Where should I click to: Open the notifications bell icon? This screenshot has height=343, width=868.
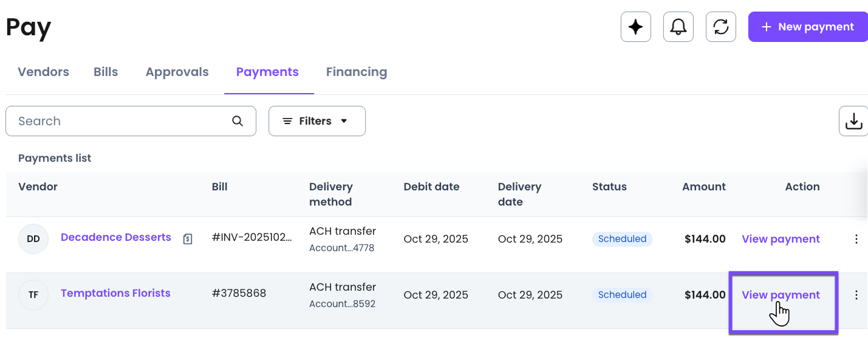click(x=678, y=27)
